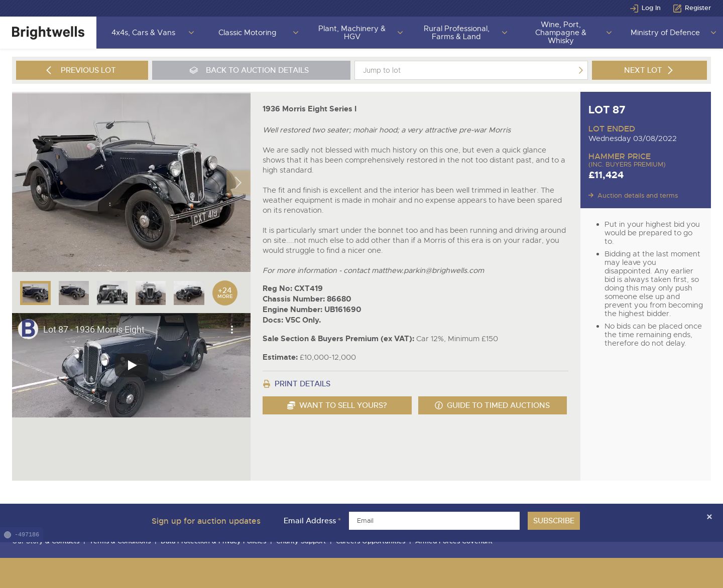The height and width of the screenshot is (588, 723).
Task: Open Rural Professional, Farms & Land menu
Action: click(x=456, y=33)
